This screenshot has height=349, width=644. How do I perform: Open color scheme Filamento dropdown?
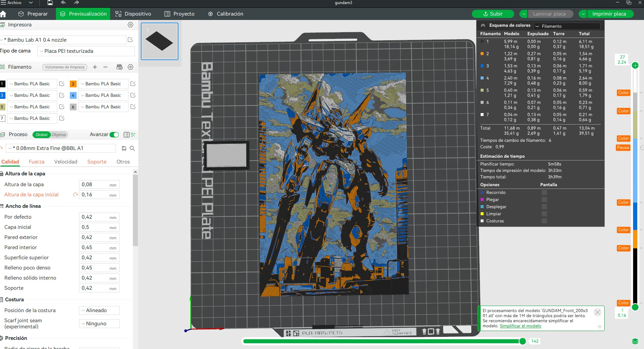[x=567, y=26]
